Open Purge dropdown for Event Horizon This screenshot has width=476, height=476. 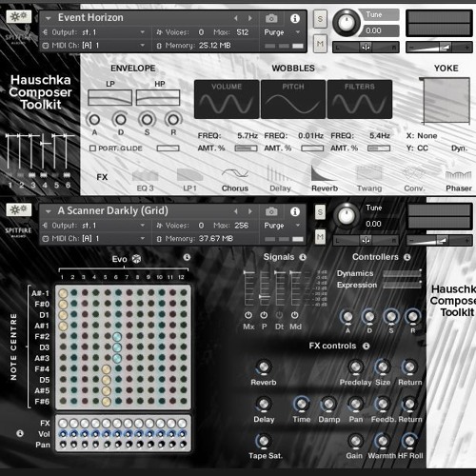tap(298, 32)
